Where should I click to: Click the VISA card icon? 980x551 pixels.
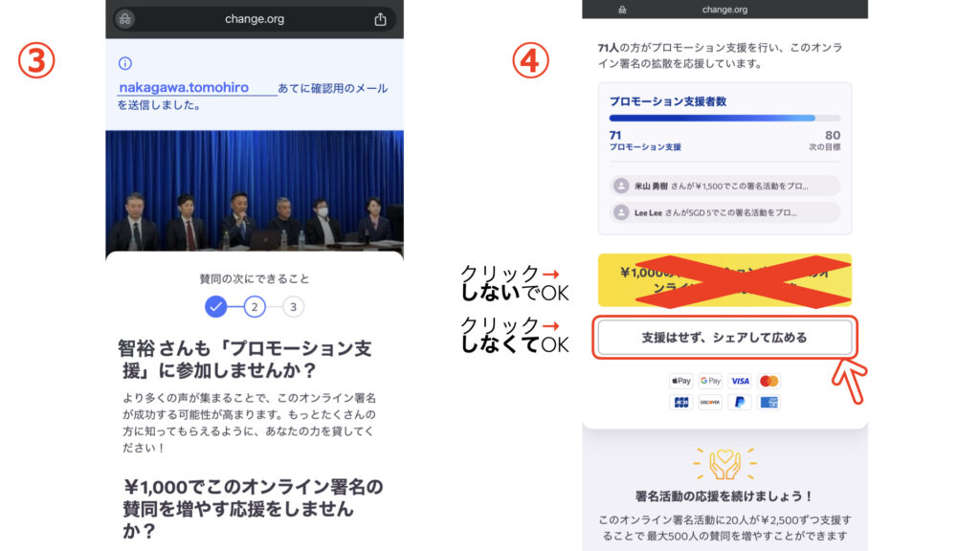coord(739,381)
